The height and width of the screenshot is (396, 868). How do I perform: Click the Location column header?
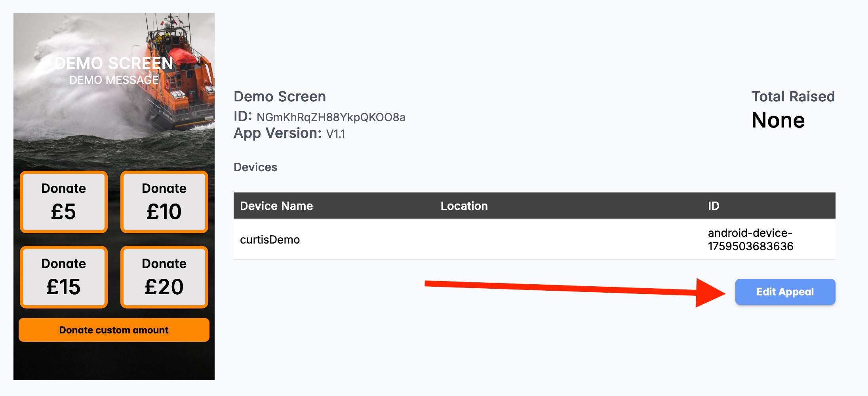pyautogui.click(x=464, y=206)
